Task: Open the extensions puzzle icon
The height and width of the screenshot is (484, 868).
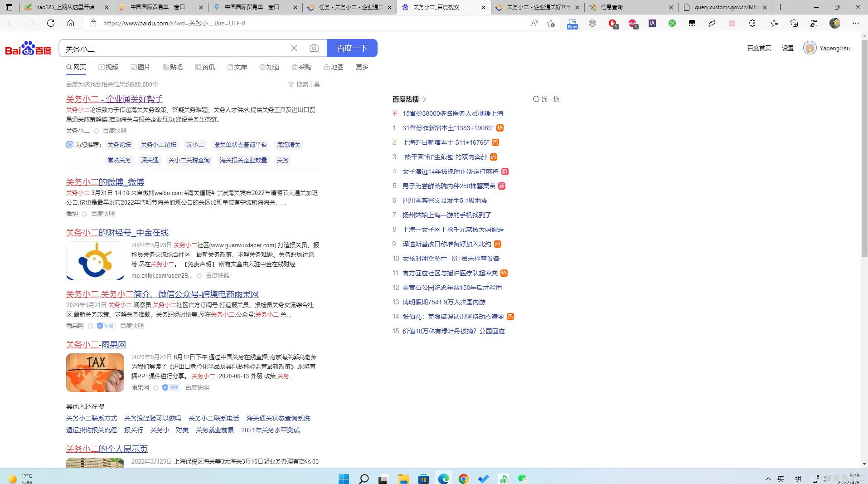Action: click(752, 23)
